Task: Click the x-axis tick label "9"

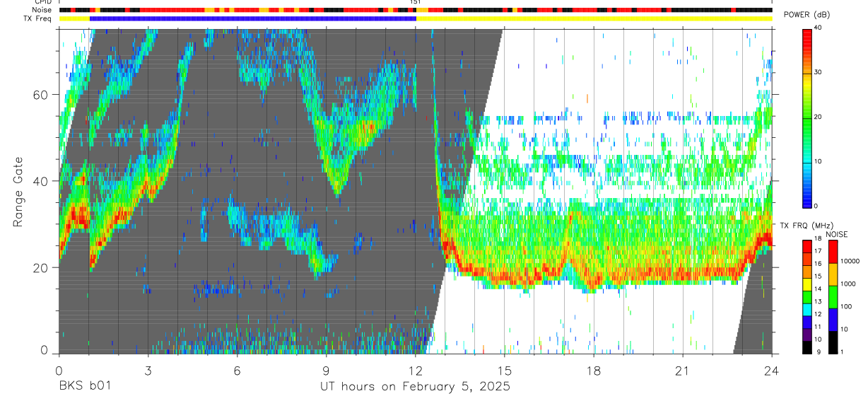Action: pos(326,370)
